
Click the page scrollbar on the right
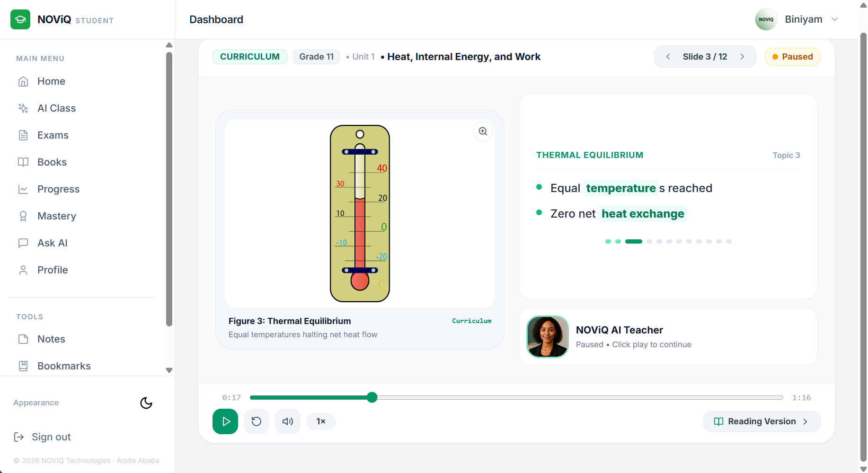863,246
